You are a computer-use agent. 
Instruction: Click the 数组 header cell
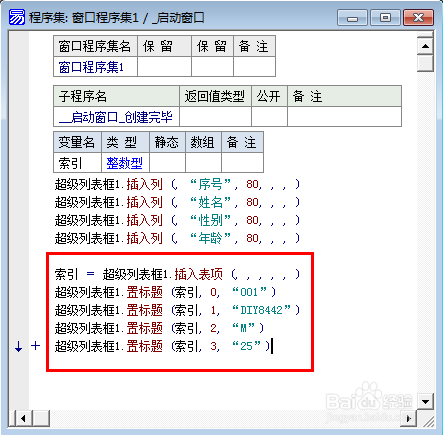203,142
